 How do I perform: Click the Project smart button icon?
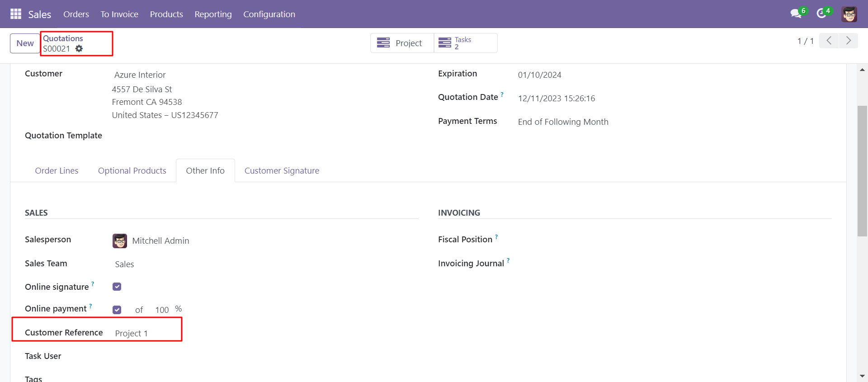pos(383,43)
